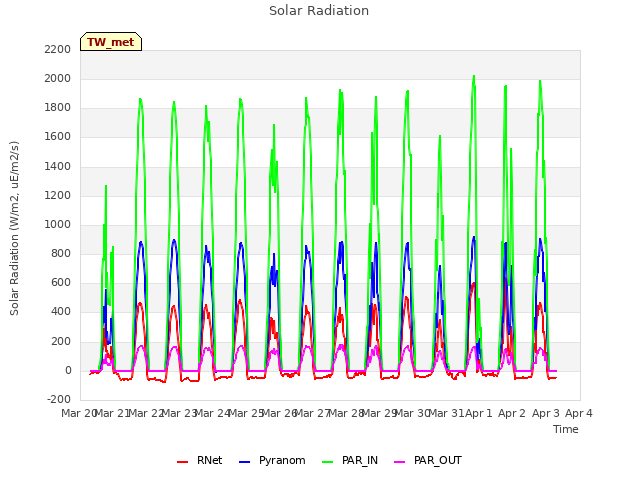This screenshot has width=640, height=480.
Task: Click the 0 y-axis tick label
Action: 68,371
